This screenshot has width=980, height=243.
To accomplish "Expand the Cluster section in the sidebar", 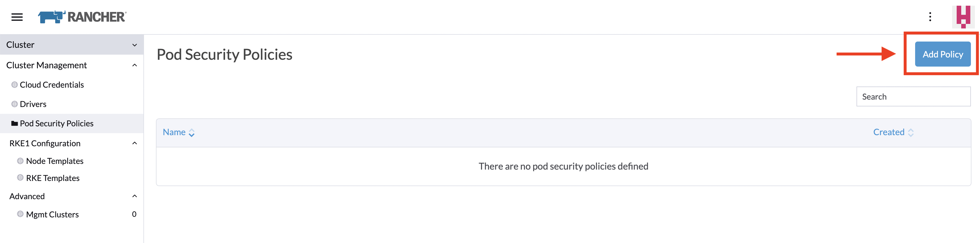I will coord(135,44).
